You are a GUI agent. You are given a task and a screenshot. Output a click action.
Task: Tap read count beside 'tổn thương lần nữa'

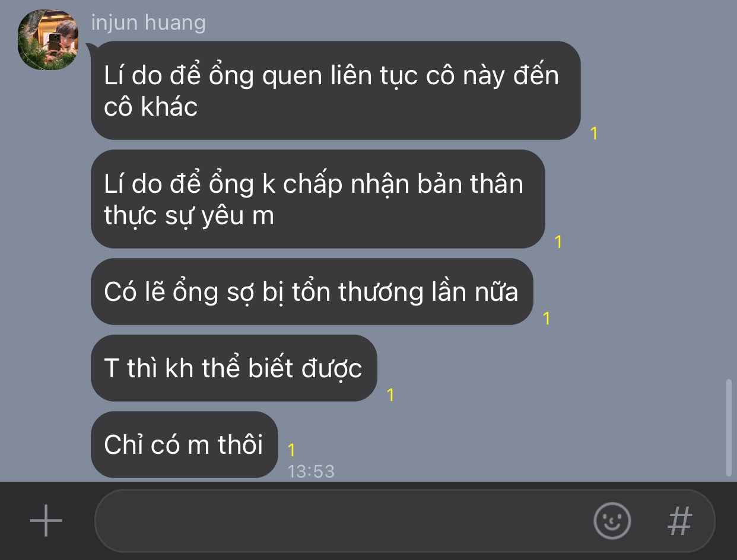[547, 319]
